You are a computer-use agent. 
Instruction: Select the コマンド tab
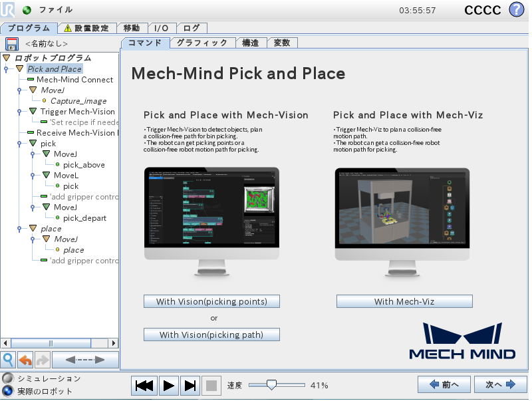click(145, 43)
